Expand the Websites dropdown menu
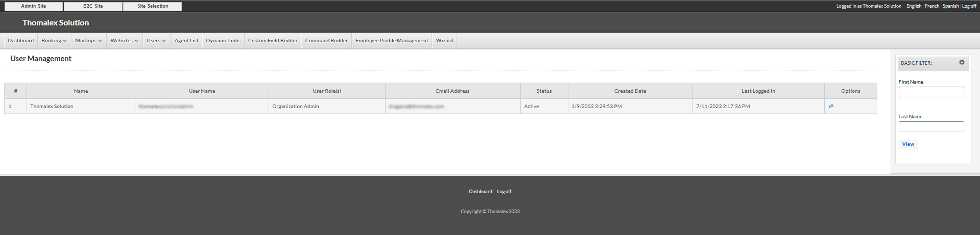980x235 pixels. [124, 41]
